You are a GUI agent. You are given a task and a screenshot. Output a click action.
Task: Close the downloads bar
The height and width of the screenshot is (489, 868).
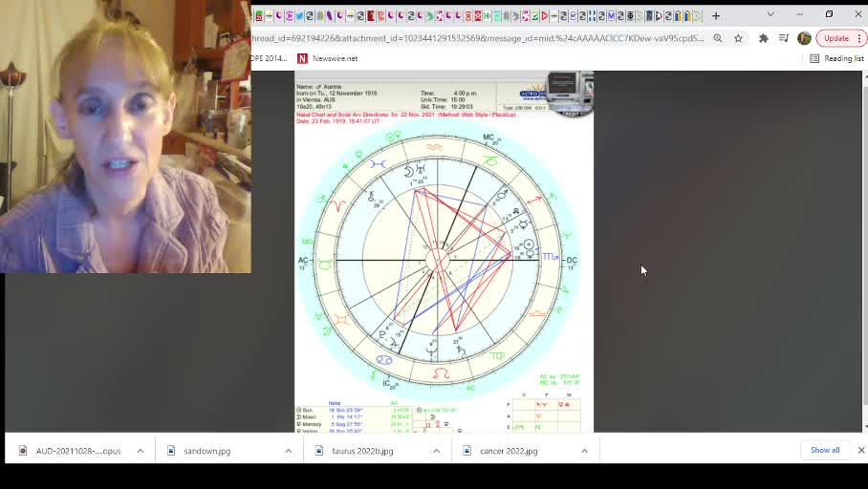860,450
